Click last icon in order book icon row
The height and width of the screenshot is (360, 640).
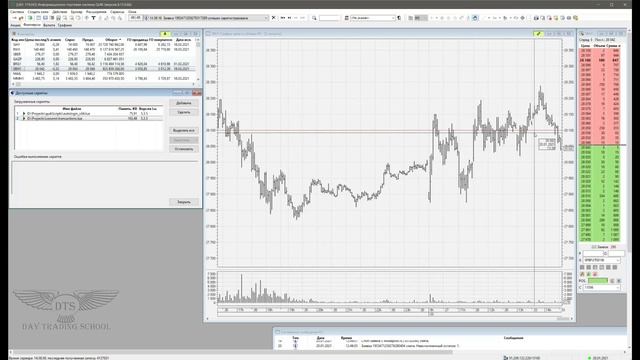pos(615,267)
